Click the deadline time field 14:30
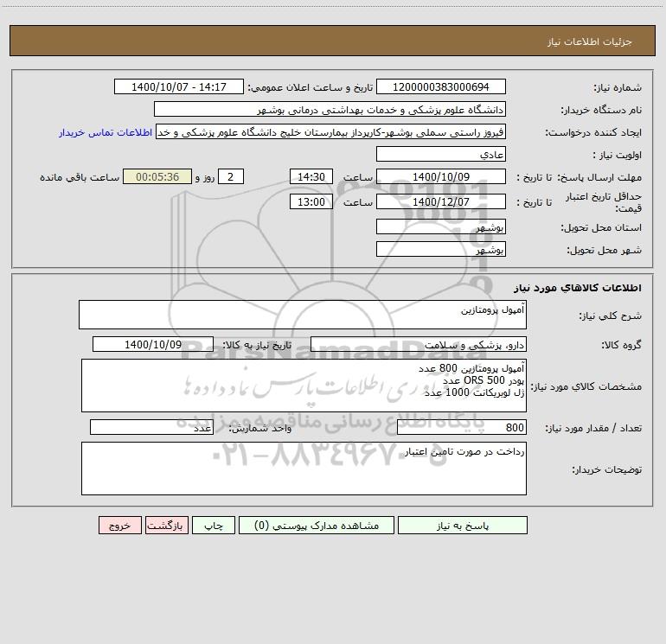This screenshot has width=666, height=644. (311, 176)
